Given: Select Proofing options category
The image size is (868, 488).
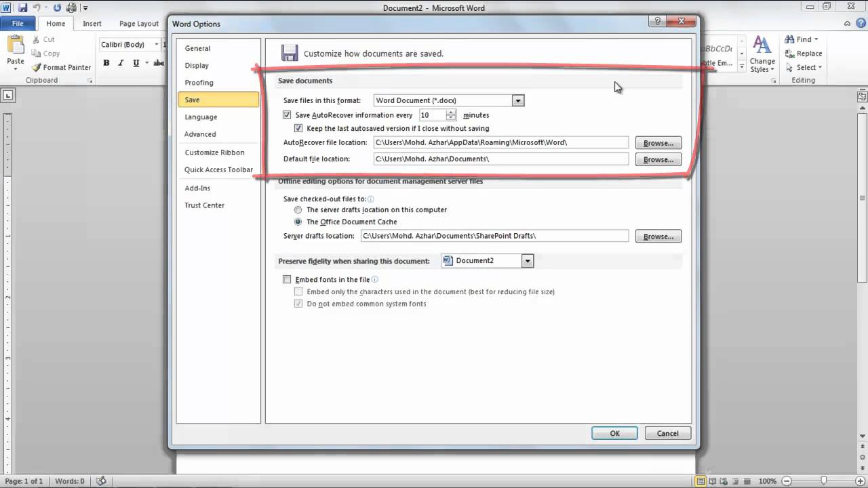Looking at the screenshot, I should (x=218, y=82).
